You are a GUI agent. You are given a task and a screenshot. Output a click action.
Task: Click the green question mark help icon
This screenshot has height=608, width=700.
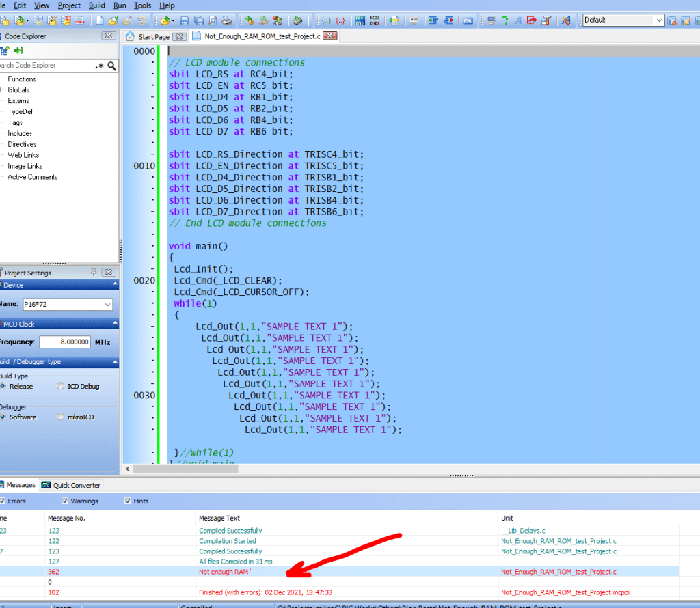pos(505,20)
